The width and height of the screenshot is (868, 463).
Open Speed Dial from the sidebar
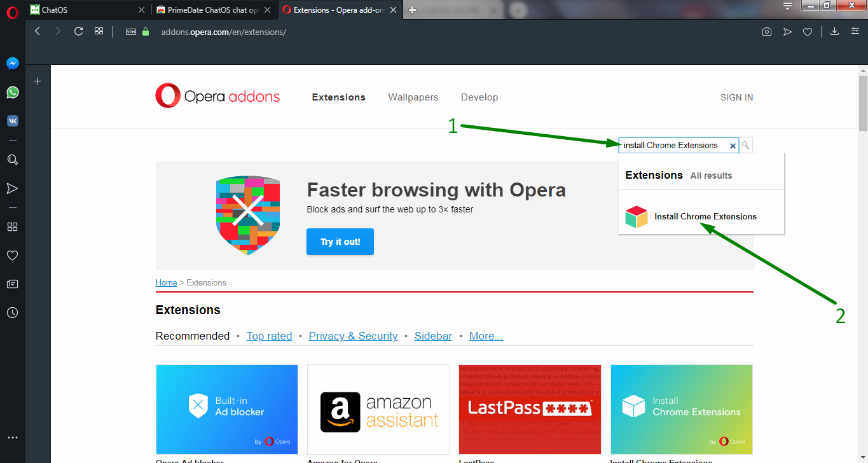click(12, 226)
